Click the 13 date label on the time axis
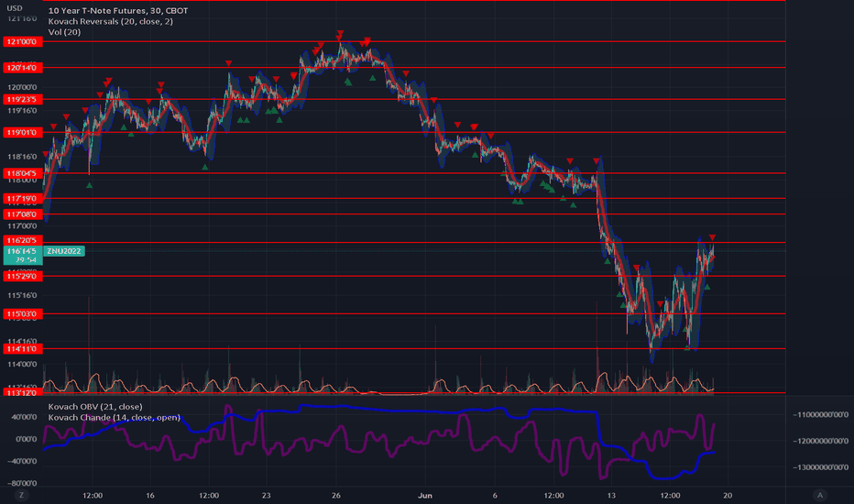Image resolution: width=854 pixels, height=504 pixels. [611, 495]
